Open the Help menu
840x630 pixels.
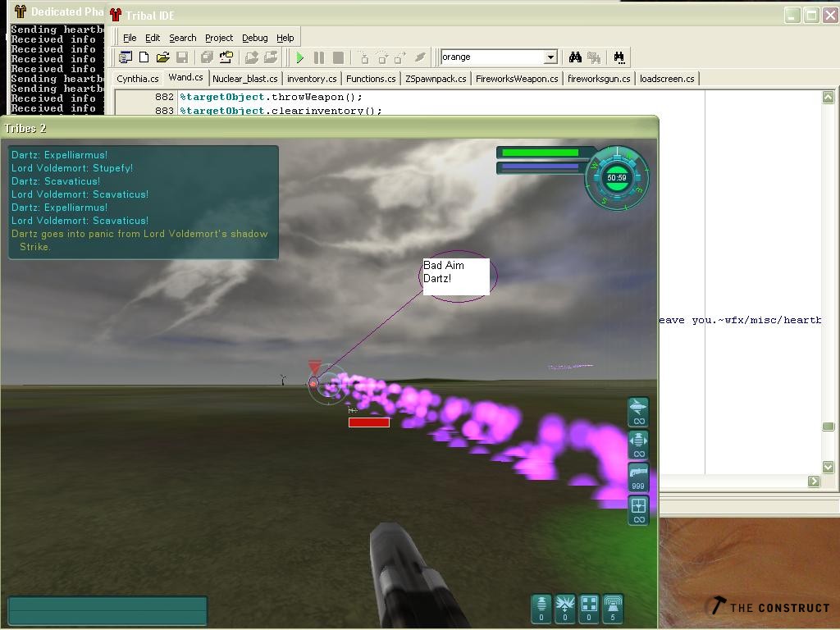[285, 38]
